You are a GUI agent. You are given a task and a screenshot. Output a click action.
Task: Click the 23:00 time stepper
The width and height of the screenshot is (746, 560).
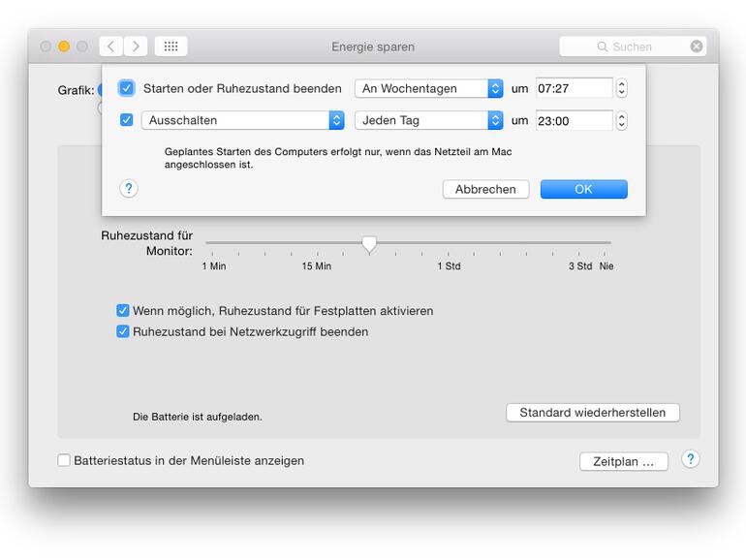click(x=621, y=121)
